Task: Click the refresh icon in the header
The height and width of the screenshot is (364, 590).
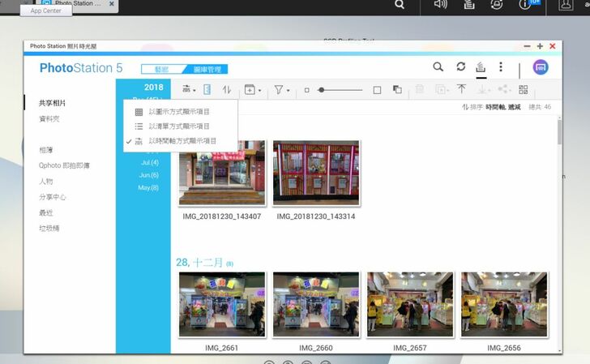Action: pos(460,67)
